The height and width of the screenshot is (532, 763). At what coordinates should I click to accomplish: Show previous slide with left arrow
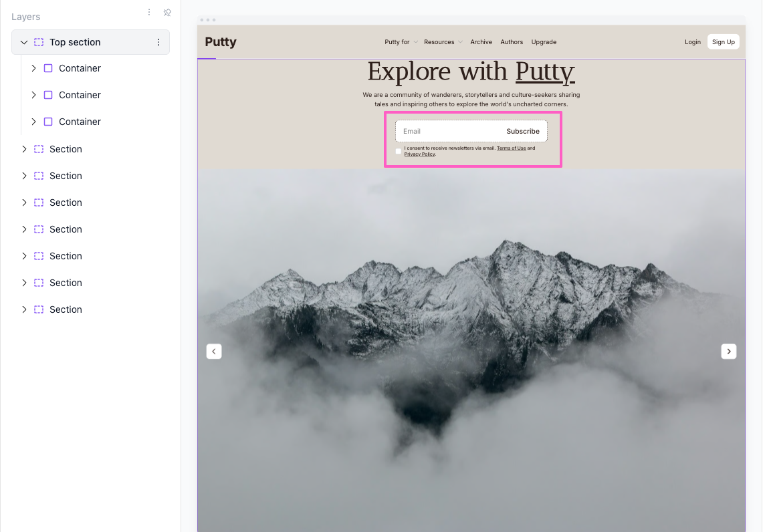click(x=214, y=351)
